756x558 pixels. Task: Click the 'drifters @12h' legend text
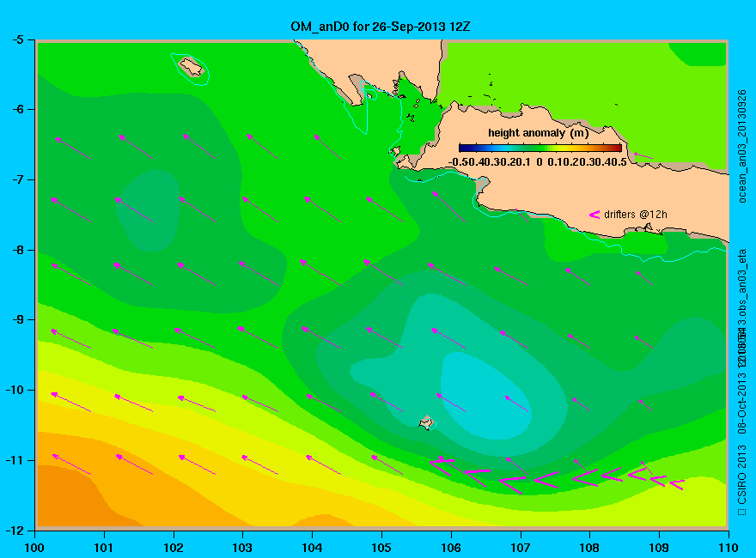point(636,215)
